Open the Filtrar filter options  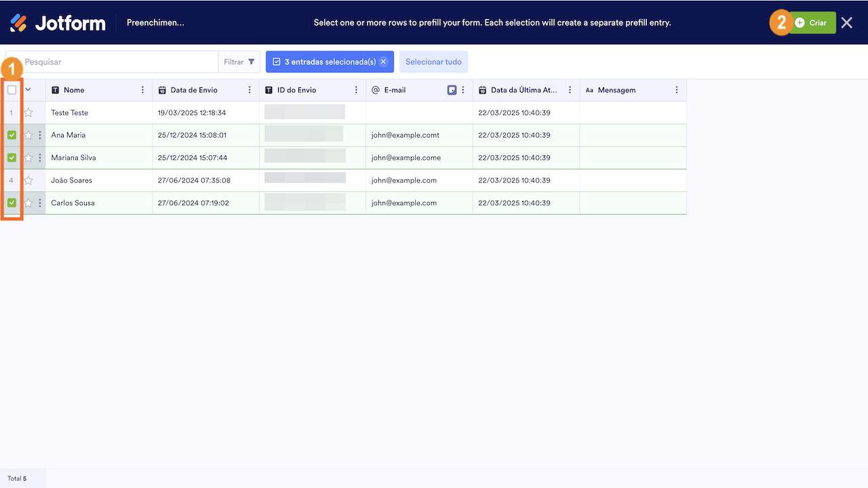click(239, 62)
